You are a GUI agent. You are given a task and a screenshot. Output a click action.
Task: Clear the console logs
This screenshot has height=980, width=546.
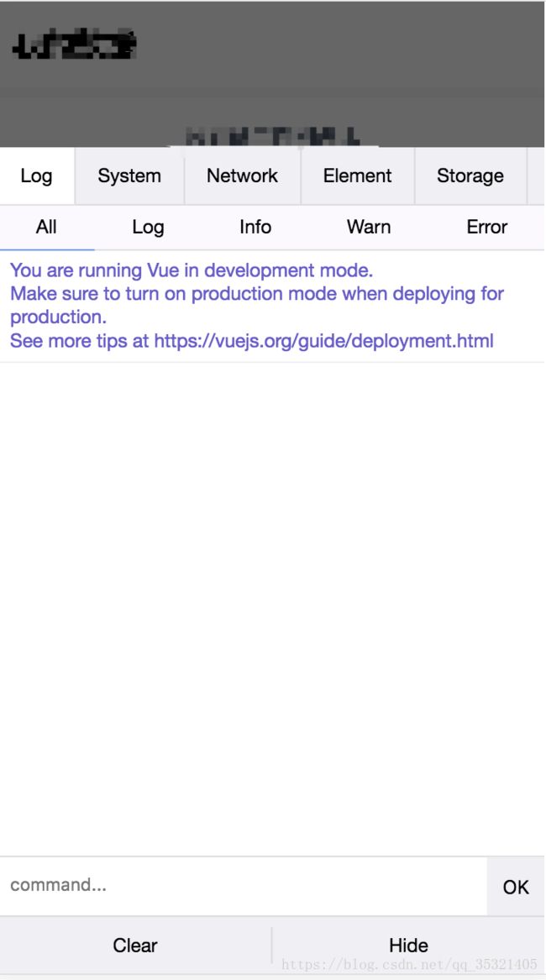click(135, 945)
